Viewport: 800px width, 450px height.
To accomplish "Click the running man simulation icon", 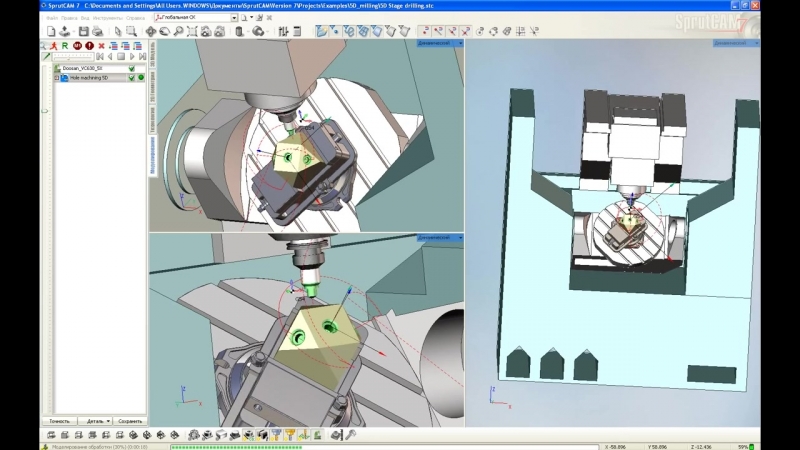I will click(54, 46).
